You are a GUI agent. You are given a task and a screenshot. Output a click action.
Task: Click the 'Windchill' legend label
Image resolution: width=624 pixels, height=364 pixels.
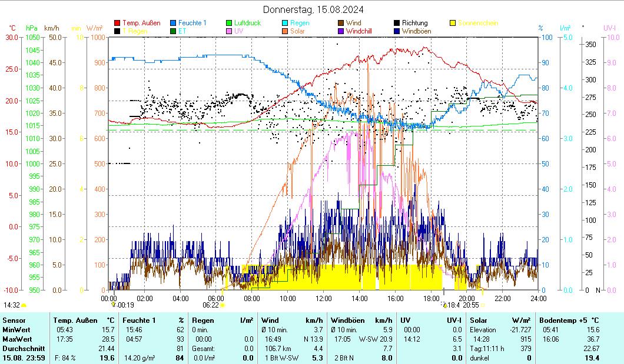click(x=360, y=31)
